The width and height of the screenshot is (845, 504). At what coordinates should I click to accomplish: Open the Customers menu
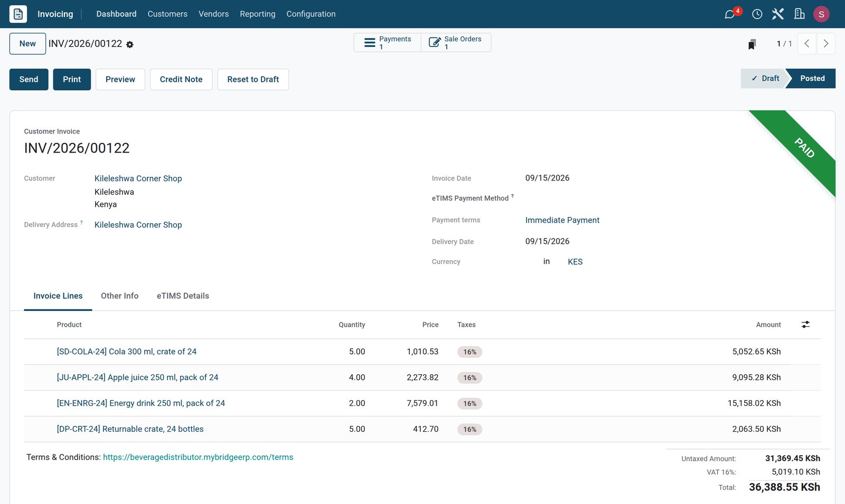tap(167, 14)
